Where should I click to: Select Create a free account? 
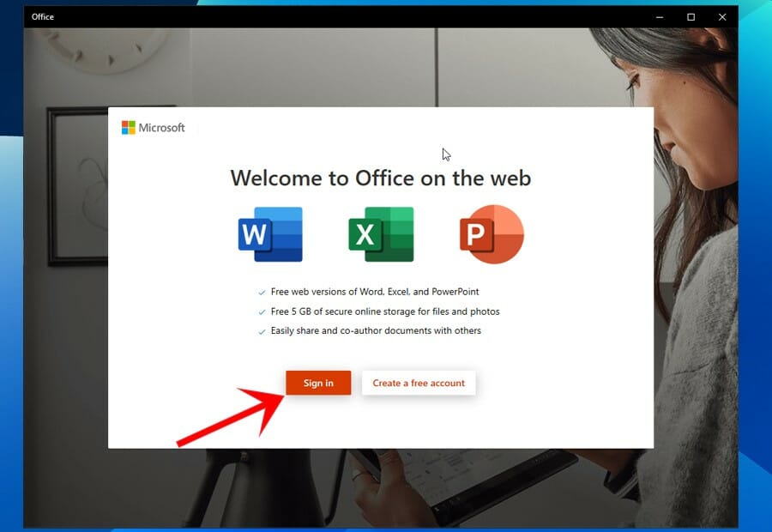tap(419, 383)
